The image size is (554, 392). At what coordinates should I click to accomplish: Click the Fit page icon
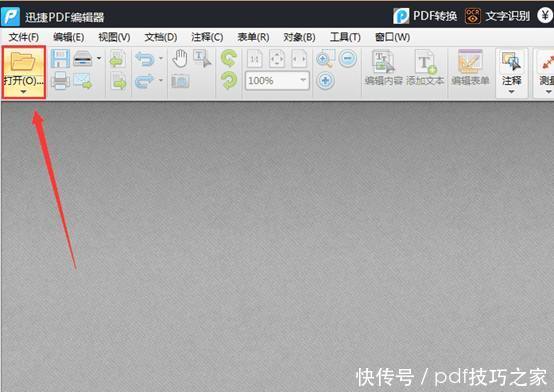277,59
